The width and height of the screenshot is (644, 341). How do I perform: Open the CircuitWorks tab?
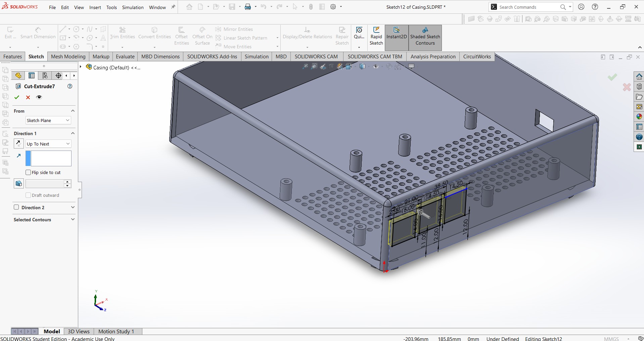point(477,56)
